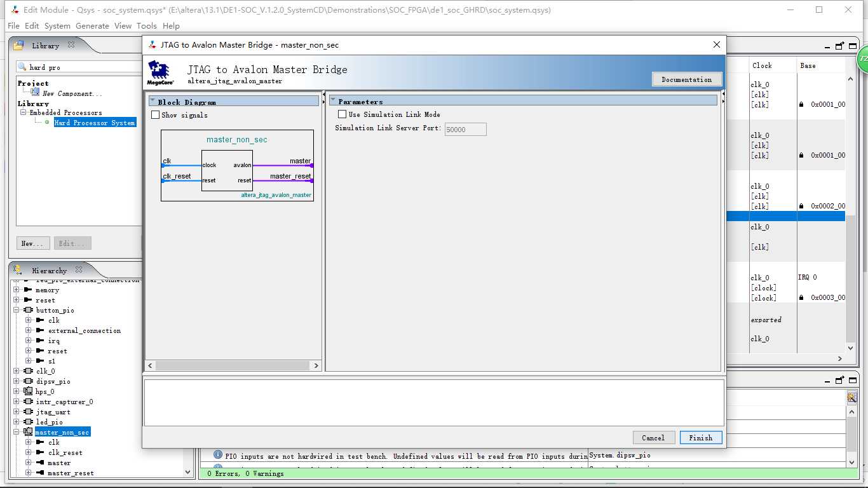The height and width of the screenshot is (488, 868).
Task: Click the Simulation Link Server Port field
Action: click(x=465, y=129)
